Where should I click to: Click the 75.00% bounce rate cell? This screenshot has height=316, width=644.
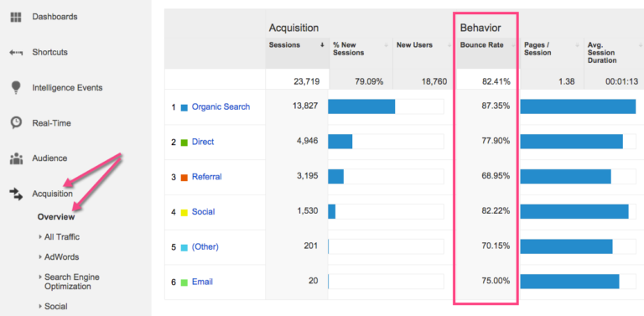click(496, 281)
